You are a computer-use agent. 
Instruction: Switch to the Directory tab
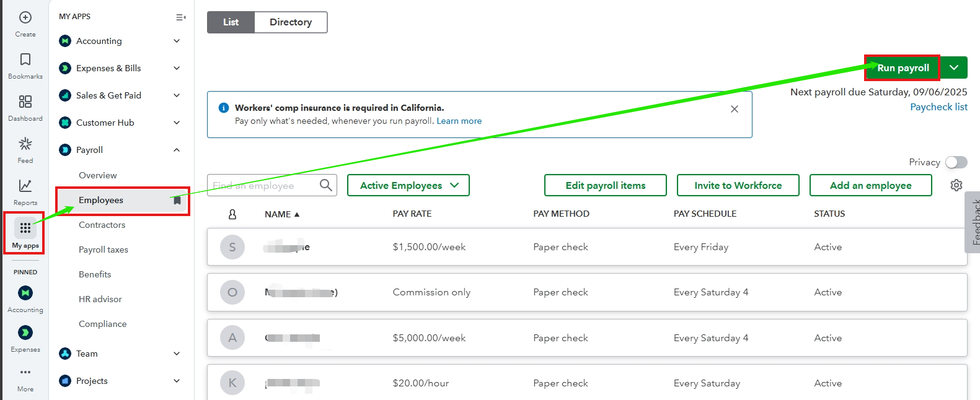(291, 22)
